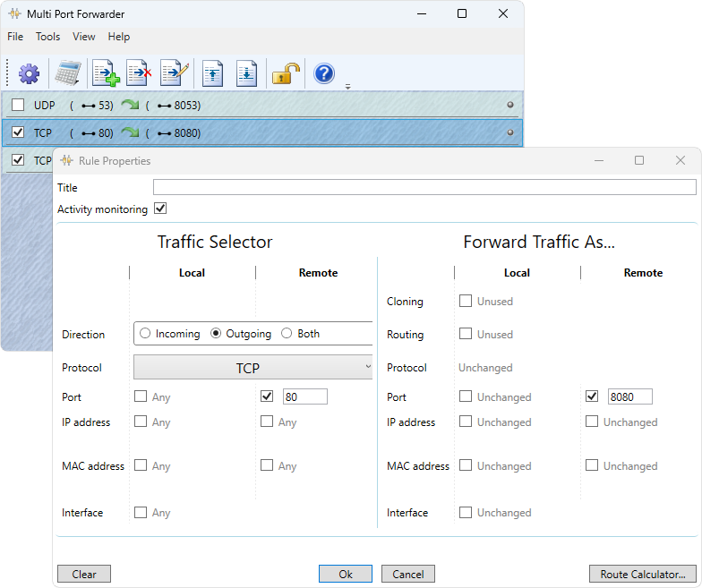Open Route Calculator... button
This screenshot has height=588, width=702.
click(x=643, y=575)
